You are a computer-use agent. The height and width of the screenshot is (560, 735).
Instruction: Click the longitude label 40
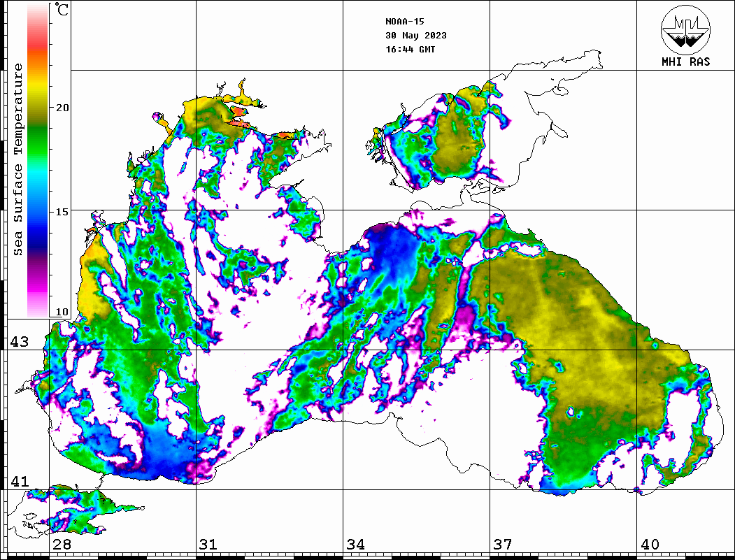(650, 545)
